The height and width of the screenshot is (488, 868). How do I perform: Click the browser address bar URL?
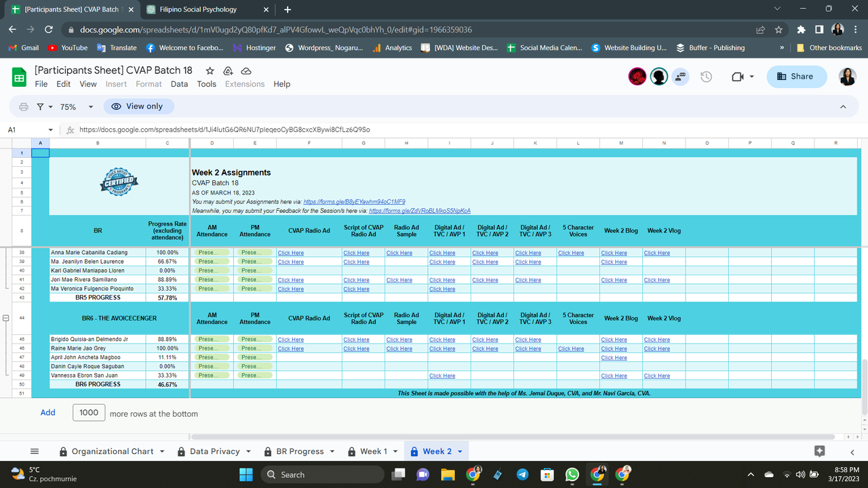[x=276, y=30]
